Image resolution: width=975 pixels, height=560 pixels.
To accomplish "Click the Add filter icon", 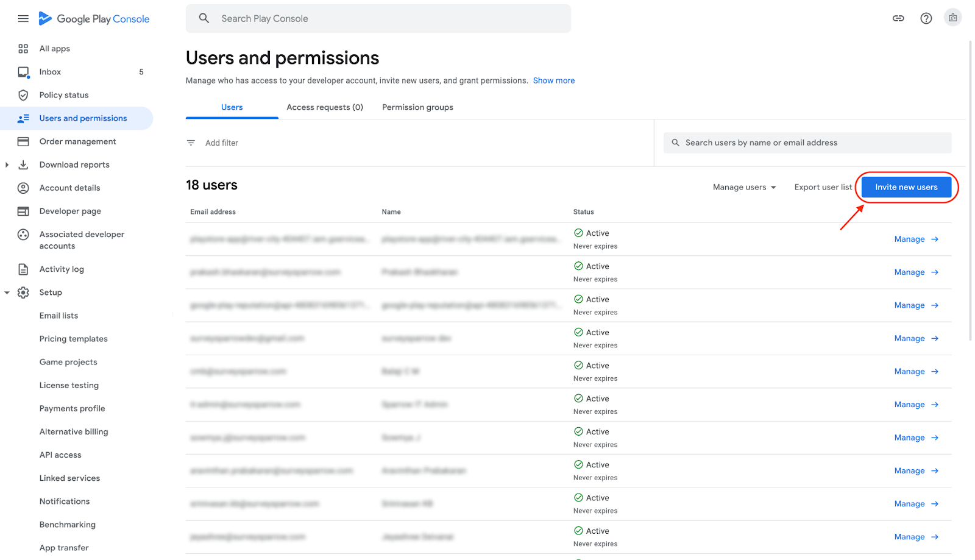I will pyautogui.click(x=191, y=143).
